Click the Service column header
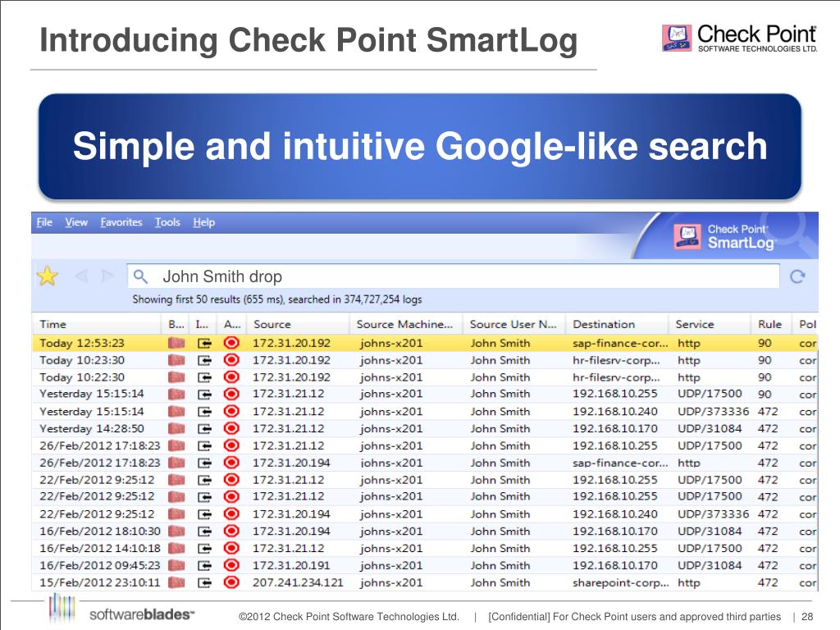The height and width of the screenshot is (630, 840). (695, 324)
